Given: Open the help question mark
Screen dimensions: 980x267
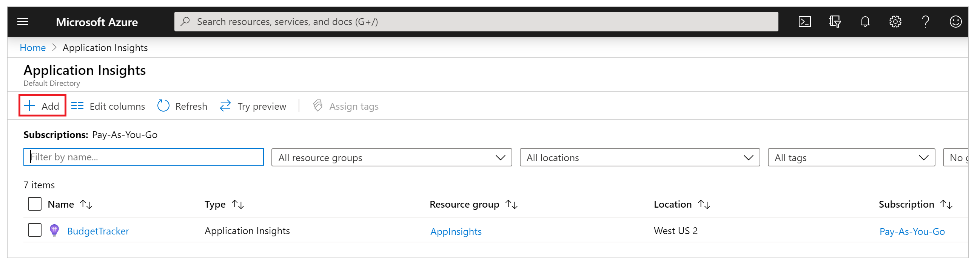Looking at the screenshot, I should (x=926, y=22).
